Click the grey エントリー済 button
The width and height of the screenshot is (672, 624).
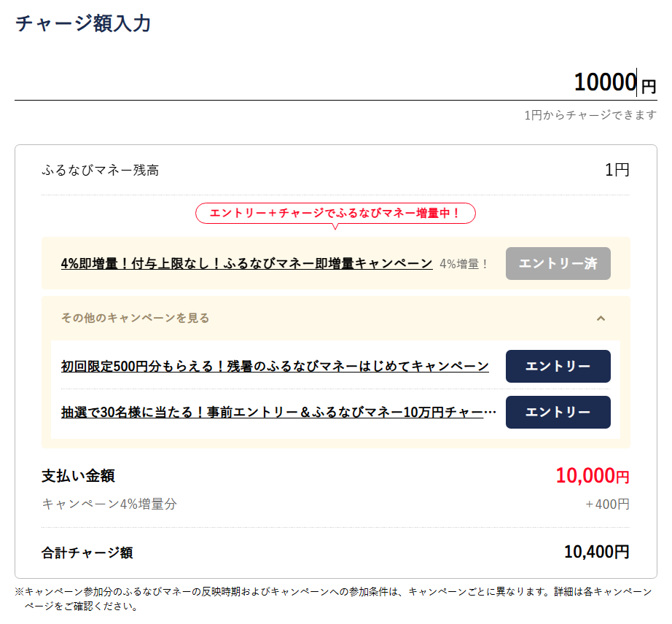click(x=558, y=264)
